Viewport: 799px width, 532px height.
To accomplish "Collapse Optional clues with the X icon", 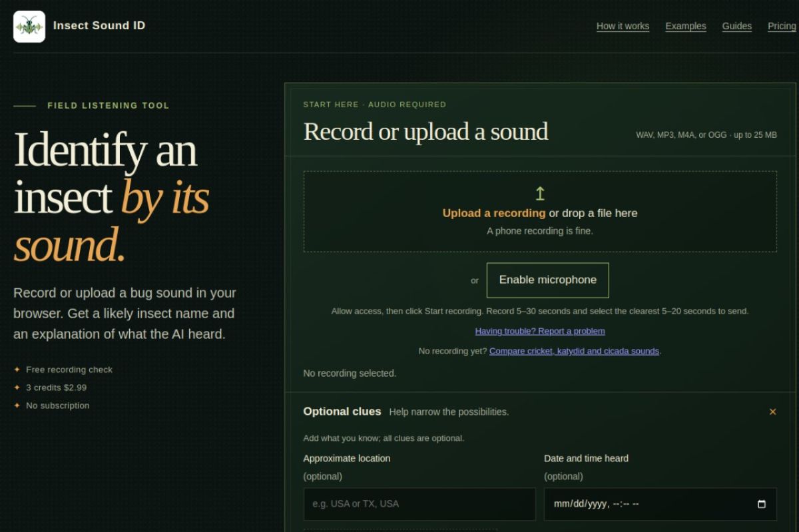I will [772, 412].
